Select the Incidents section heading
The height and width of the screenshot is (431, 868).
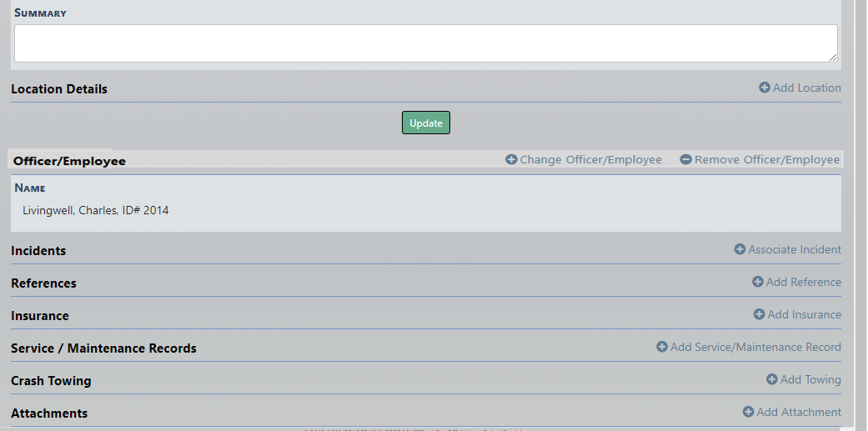[38, 251]
